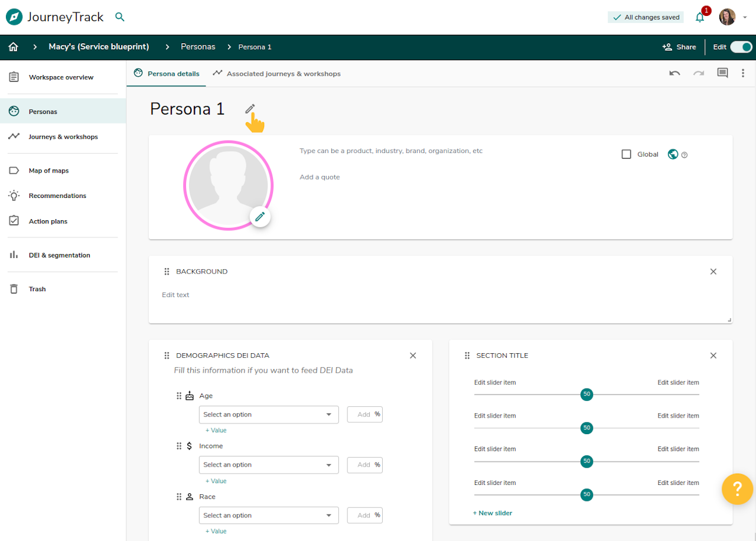The image size is (756, 541).
Task: Edit the persona avatar photo
Action: tap(260, 217)
